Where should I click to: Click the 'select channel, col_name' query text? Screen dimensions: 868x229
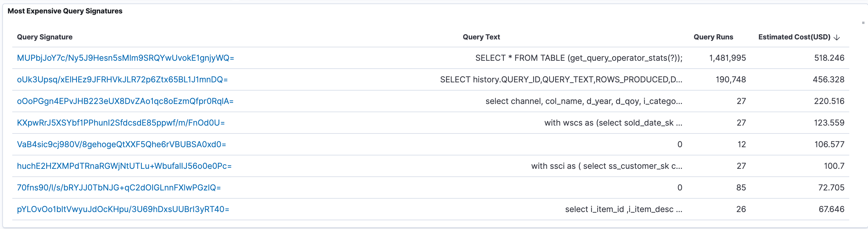[x=584, y=101]
